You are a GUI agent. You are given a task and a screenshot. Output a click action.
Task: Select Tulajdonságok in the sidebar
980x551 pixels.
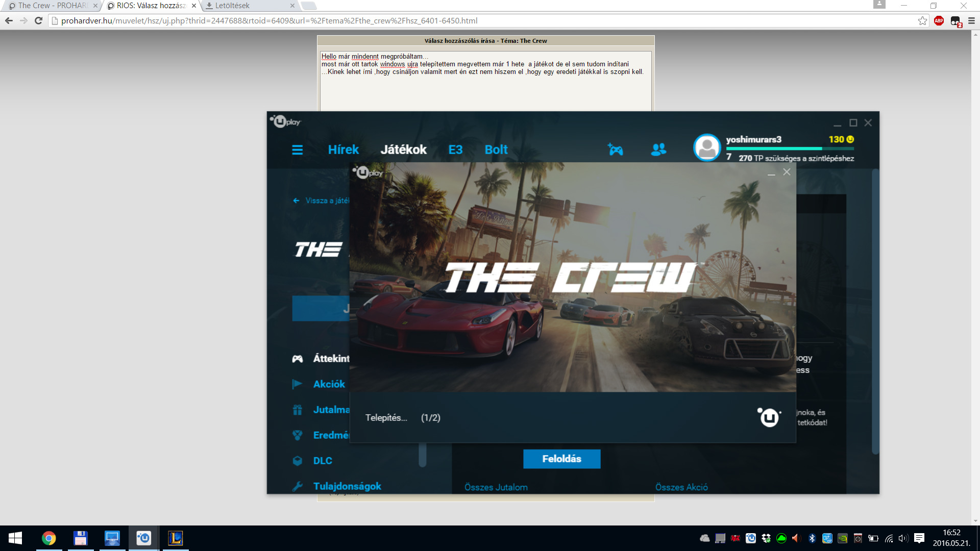click(347, 486)
